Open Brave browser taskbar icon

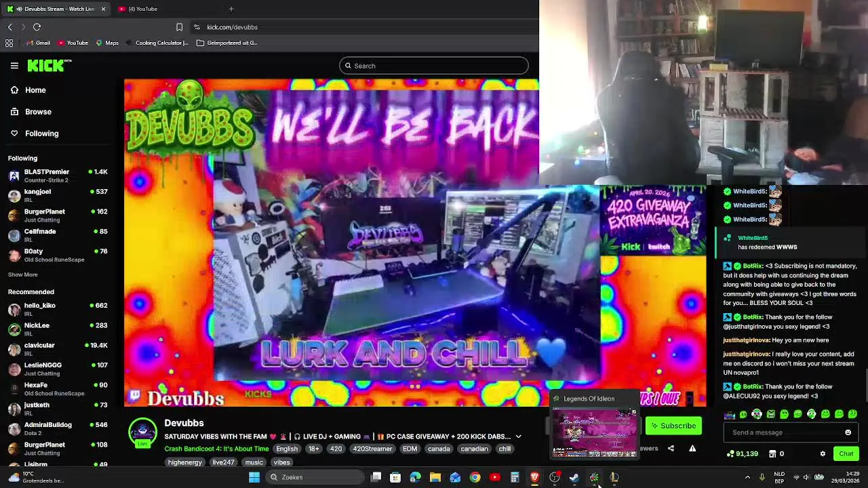coord(534,477)
